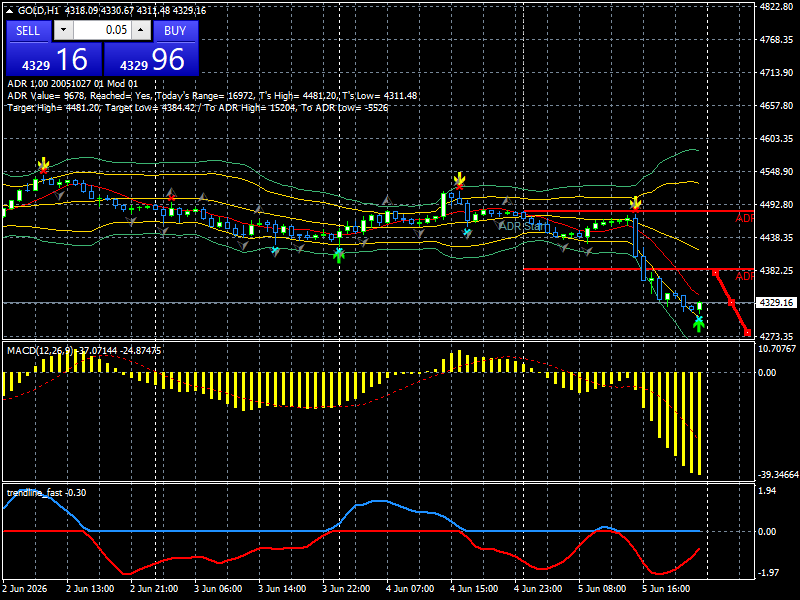
Task: Focus the 0.05 volume input field
Action: pos(103,31)
